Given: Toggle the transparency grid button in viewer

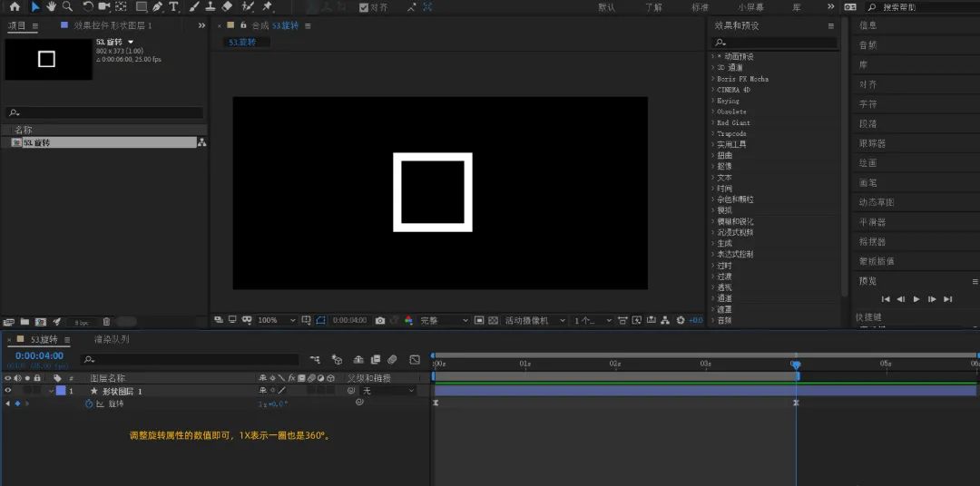Looking at the screenshot, I should coord(493,320).
